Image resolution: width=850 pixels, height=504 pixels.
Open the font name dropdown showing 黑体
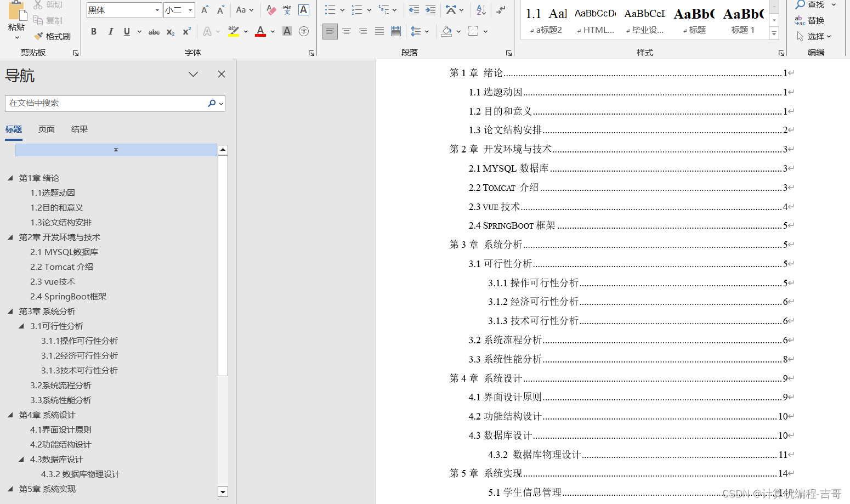(x=157, y=10)
